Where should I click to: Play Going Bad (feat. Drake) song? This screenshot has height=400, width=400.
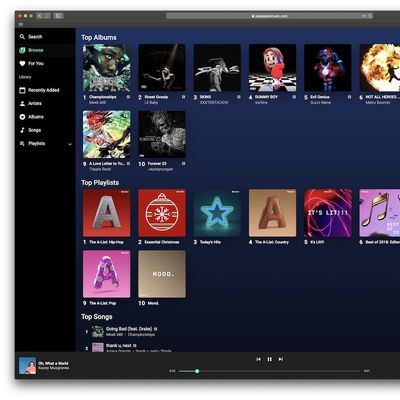129,329
